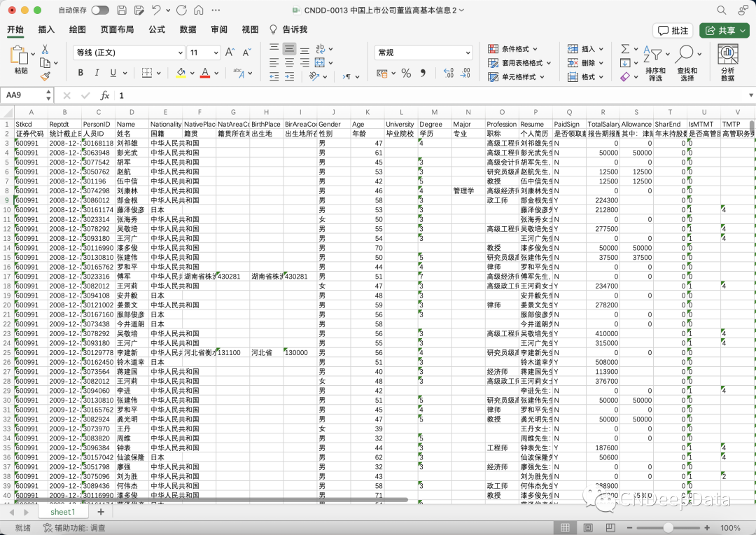The width and height of the screenshot is (756, 535).
Task: Click the green 共享 share button
Action: [x=724, y=30]
